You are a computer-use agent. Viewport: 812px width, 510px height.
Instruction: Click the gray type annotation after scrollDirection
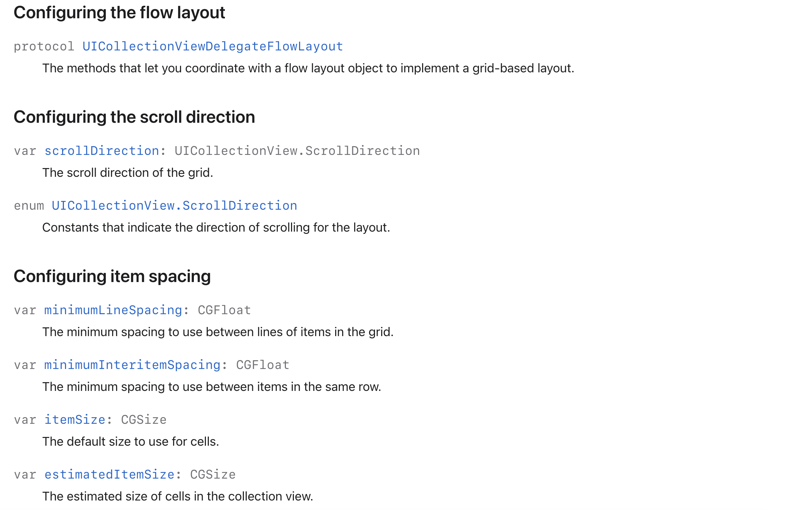pos(297,151)
